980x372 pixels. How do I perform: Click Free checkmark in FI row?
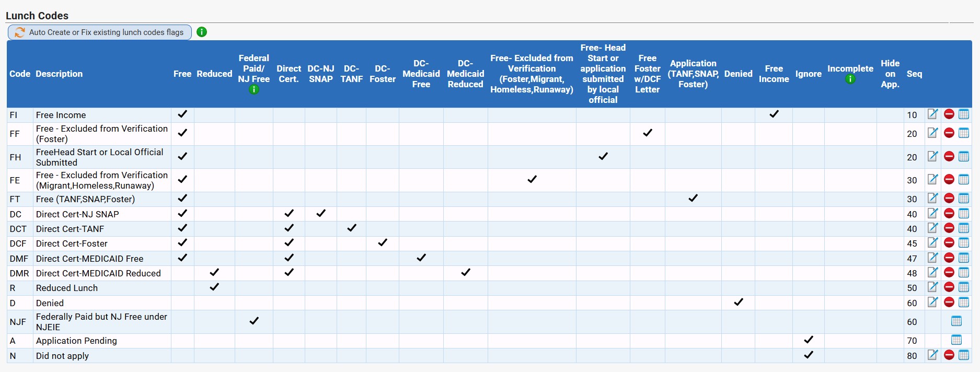(x=182, y=114)
